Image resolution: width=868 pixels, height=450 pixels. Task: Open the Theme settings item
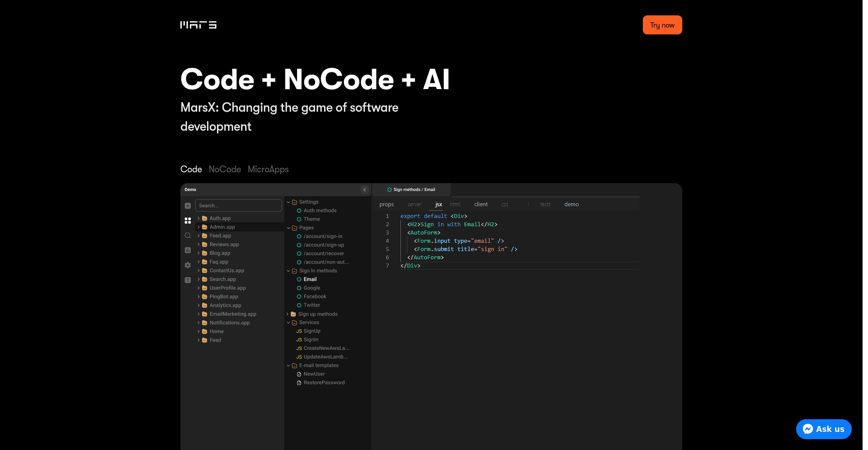tap(311, 219)
